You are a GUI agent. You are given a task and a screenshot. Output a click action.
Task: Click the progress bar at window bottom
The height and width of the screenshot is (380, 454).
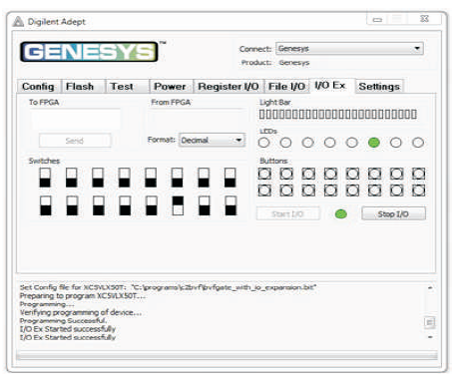click(x=227, y=356)
